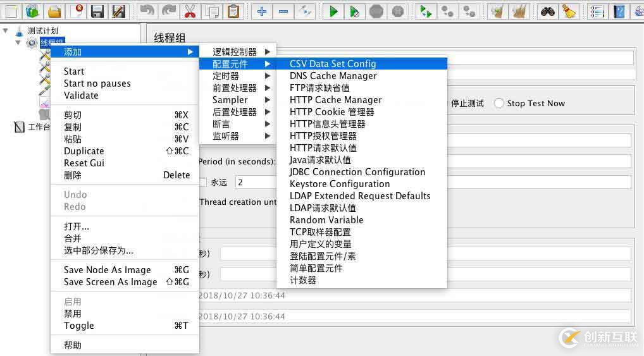Viewport: 644px width, 356px height.
Task: Open the Function Helper list icon
Action: [x=597, y=11]
